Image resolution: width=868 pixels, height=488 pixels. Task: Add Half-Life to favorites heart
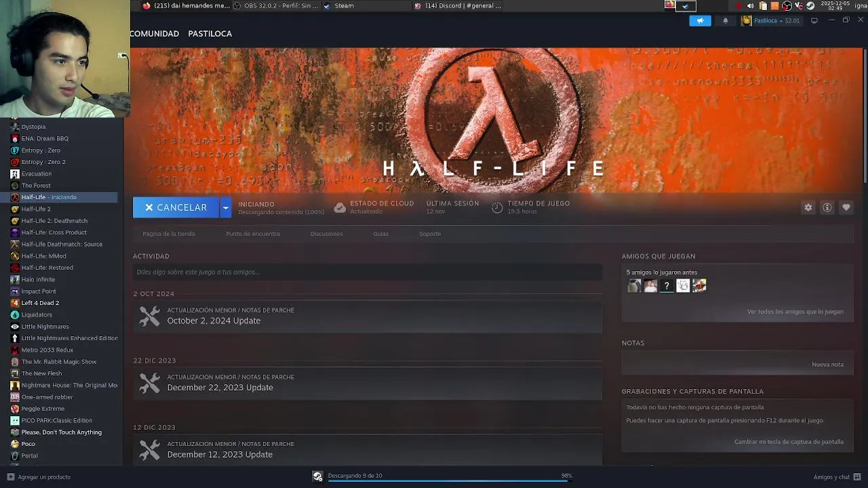pos(846,207)
